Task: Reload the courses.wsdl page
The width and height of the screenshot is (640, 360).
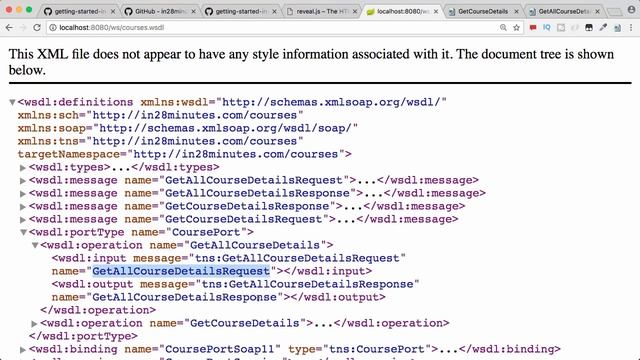Action: [x=37, y=27]
